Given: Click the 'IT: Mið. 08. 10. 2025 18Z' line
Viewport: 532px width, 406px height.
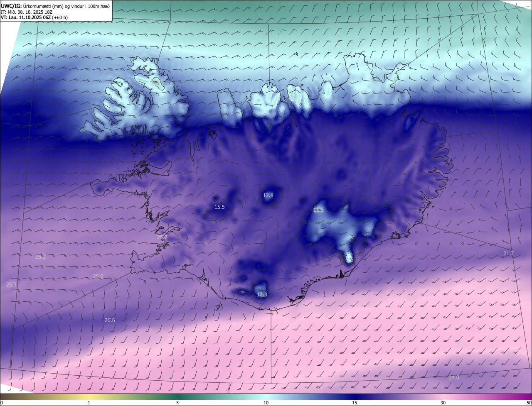Looking at the screenshot, I should [27, 12].
